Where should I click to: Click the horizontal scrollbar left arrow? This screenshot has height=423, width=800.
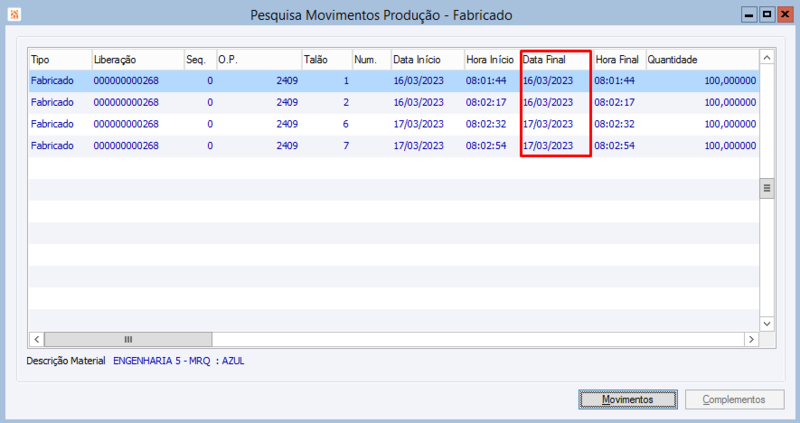coord(37,339)
